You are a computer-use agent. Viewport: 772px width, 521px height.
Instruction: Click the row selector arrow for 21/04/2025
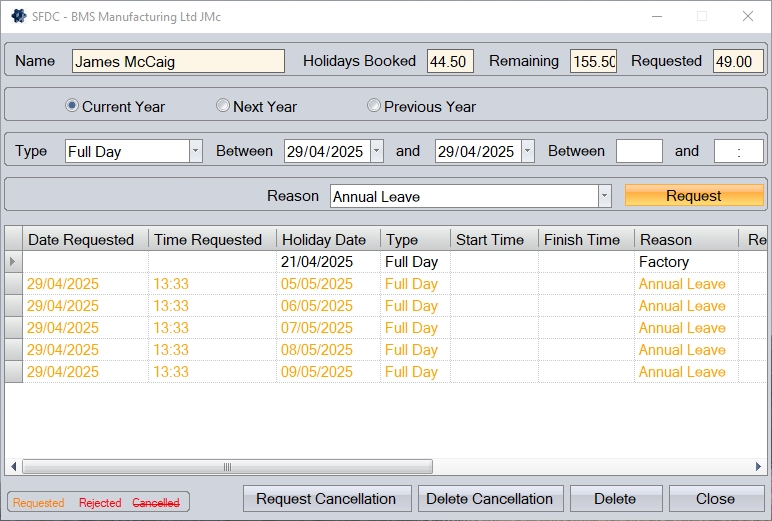tap(13, 262)
